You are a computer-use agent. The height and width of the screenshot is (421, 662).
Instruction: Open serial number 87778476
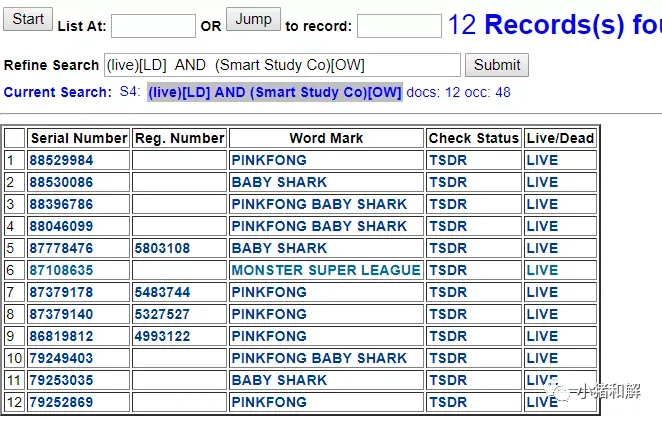[61, 248]
